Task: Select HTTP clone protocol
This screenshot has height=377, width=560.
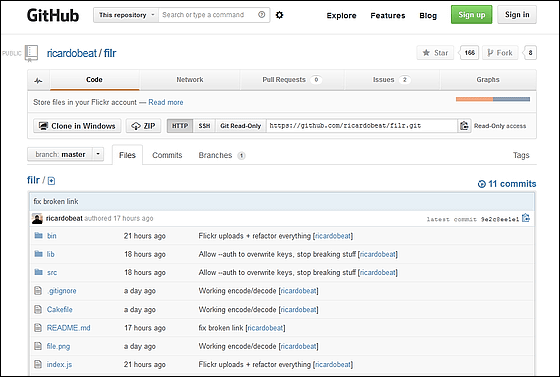Action: coord(180,126)
